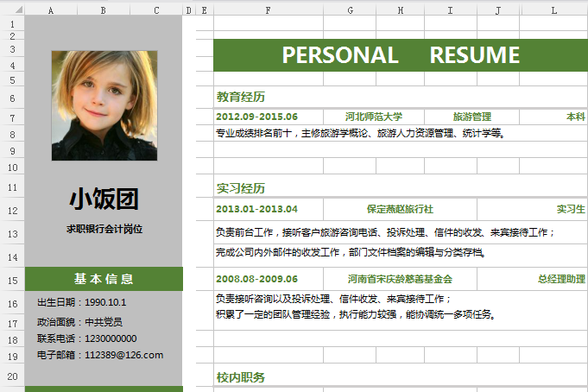Screen dimensions: 588x392
Task: Select the row 7 header
Action: 12,117
